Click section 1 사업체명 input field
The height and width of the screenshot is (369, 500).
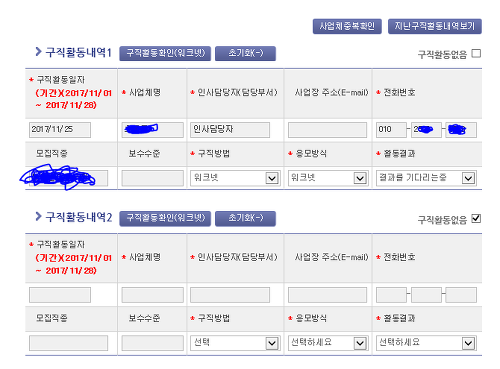(153, 130)
